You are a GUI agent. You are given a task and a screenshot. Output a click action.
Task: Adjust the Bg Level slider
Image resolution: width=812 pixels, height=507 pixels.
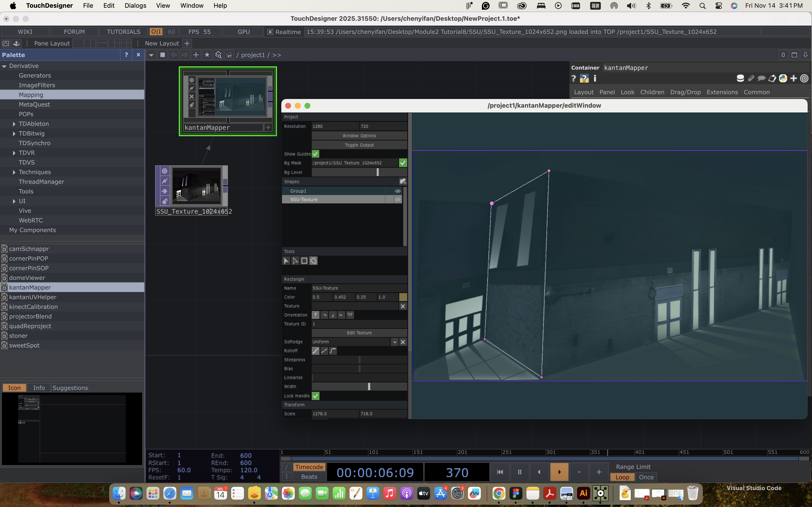point(377,172)
